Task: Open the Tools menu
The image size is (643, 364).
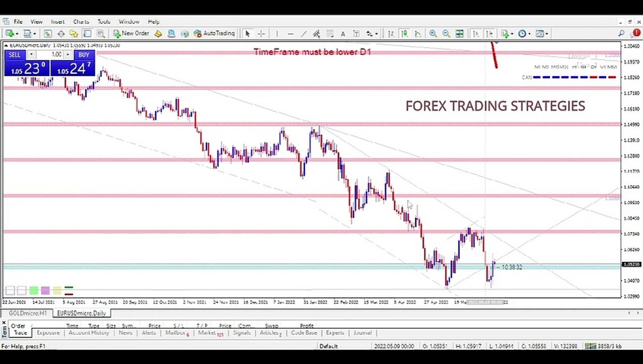Action: tap(104, 22)
